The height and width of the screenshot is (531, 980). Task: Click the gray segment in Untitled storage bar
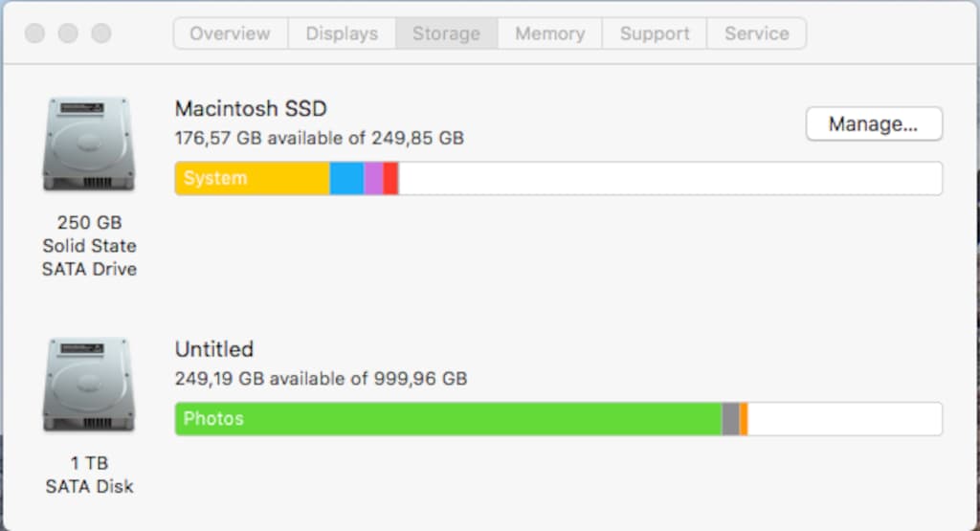tap(730, 418)
